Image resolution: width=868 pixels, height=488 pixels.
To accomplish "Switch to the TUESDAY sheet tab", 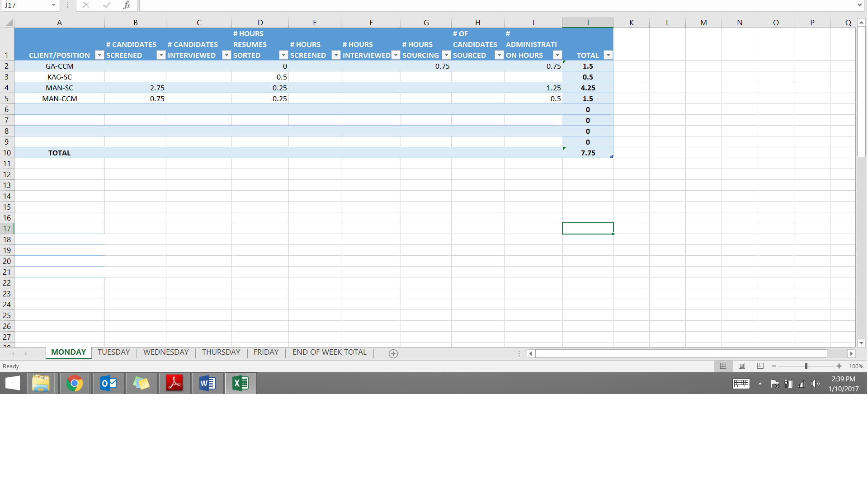I will 113,352.
